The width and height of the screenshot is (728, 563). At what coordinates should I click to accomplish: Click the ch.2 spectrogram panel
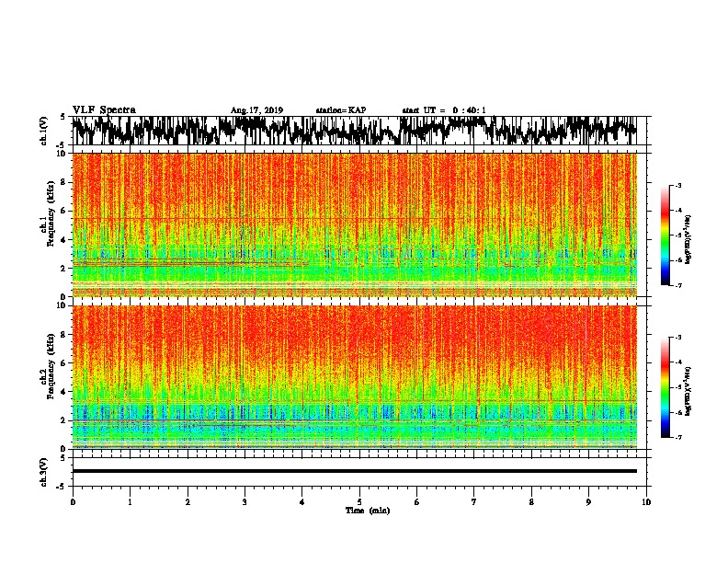pyautogui.click(x=354, y=377)
